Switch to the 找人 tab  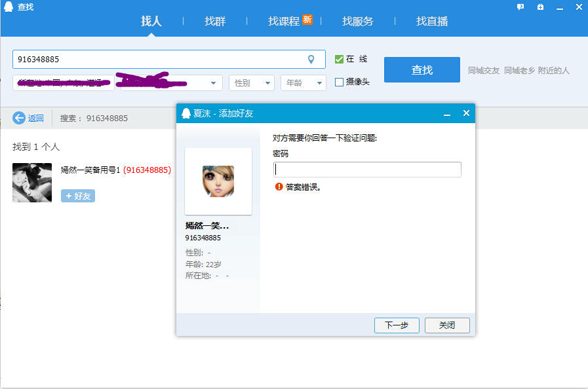tap(151, 21)
